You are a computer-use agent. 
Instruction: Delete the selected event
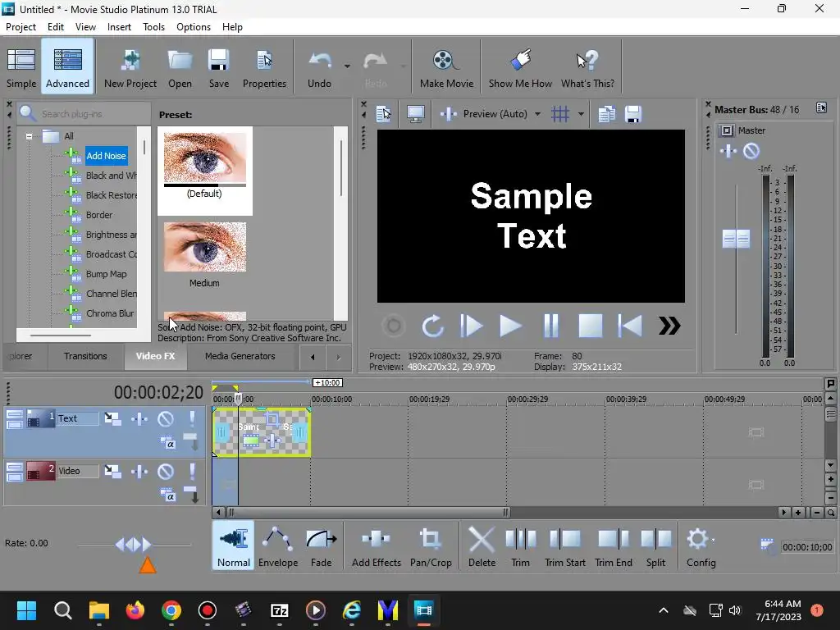point(482,546)
